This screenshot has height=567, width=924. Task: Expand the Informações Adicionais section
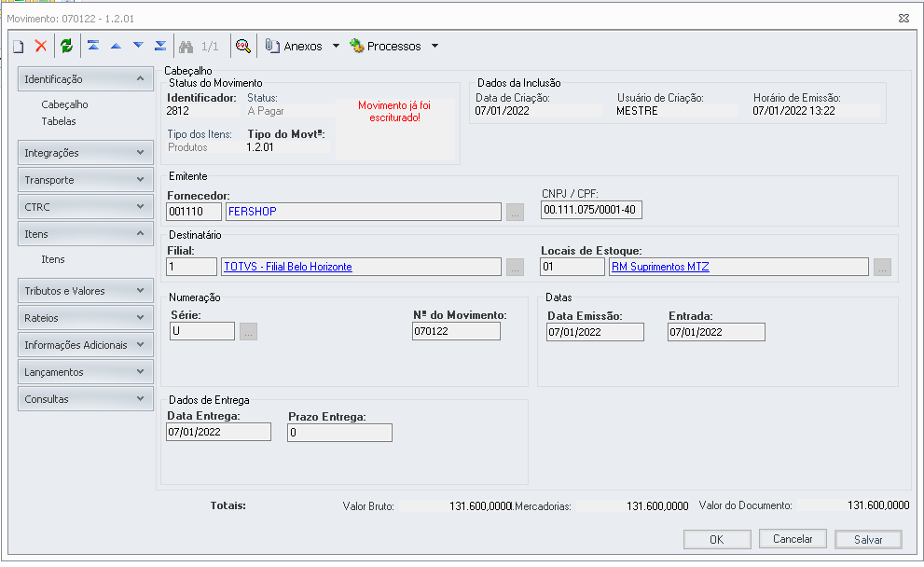[x=86, y=345]
